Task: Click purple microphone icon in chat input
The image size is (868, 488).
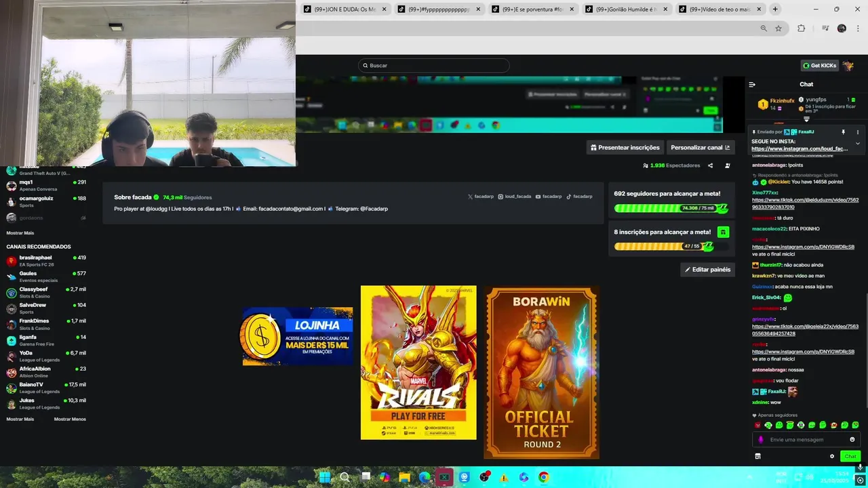Action: click(x=761, y=440)
